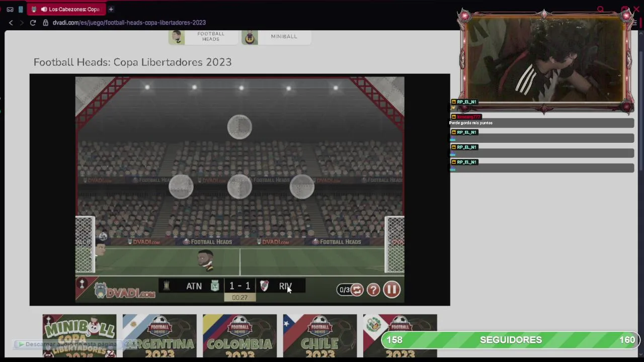Open the Colombia 2023 game thumbnail
Image resolution: width=644 pixels, height=362 pixels.
click(x=239, y=336)
